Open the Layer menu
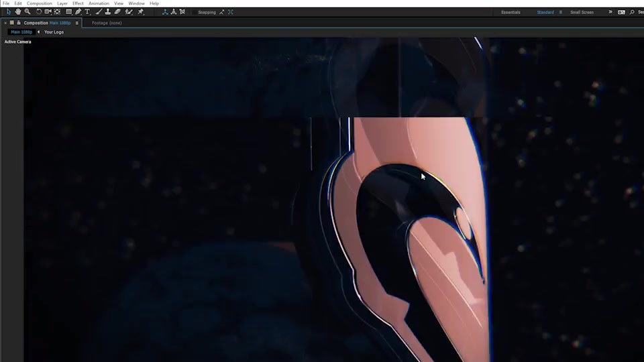 62,3
